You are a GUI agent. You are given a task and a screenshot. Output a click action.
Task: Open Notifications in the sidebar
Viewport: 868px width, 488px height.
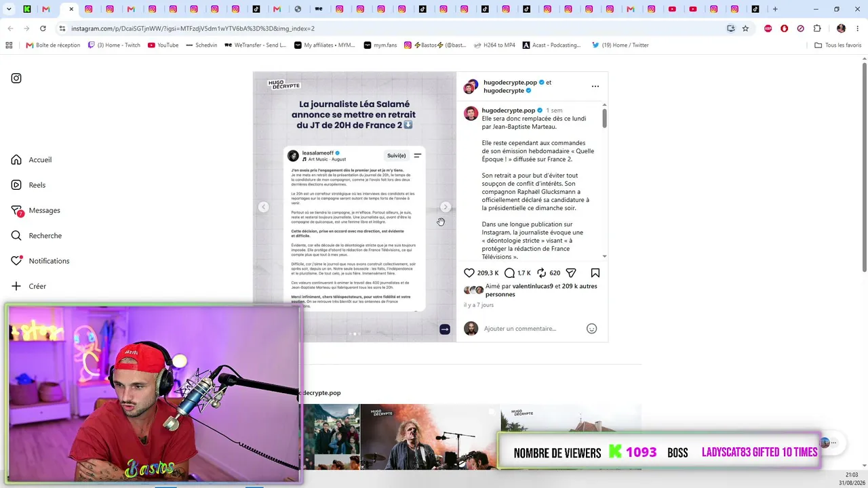[40, 261]
